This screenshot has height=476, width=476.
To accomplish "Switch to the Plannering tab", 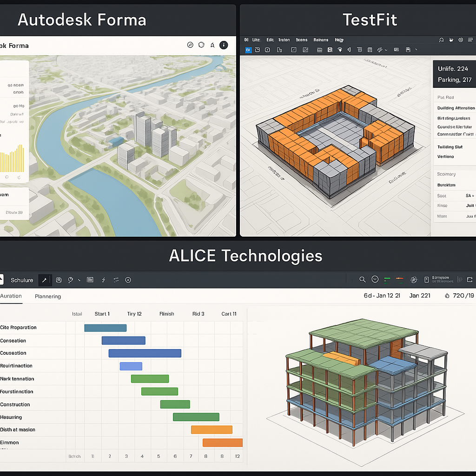I will (x=48, y=296).
